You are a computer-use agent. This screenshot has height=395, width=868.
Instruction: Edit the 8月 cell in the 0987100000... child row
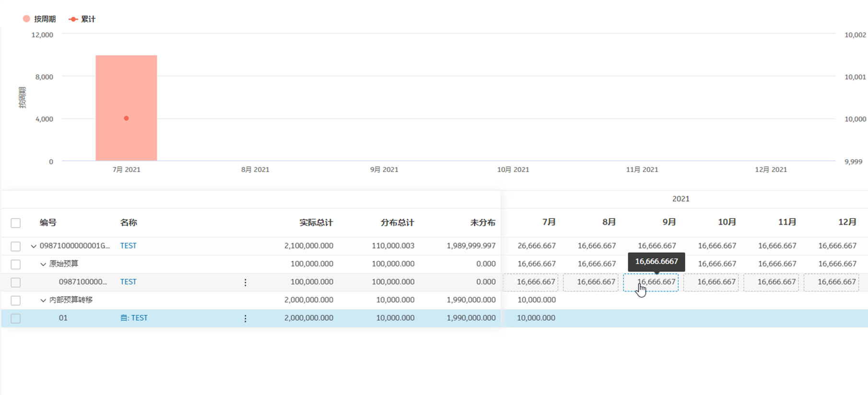[x=591, y=282]
